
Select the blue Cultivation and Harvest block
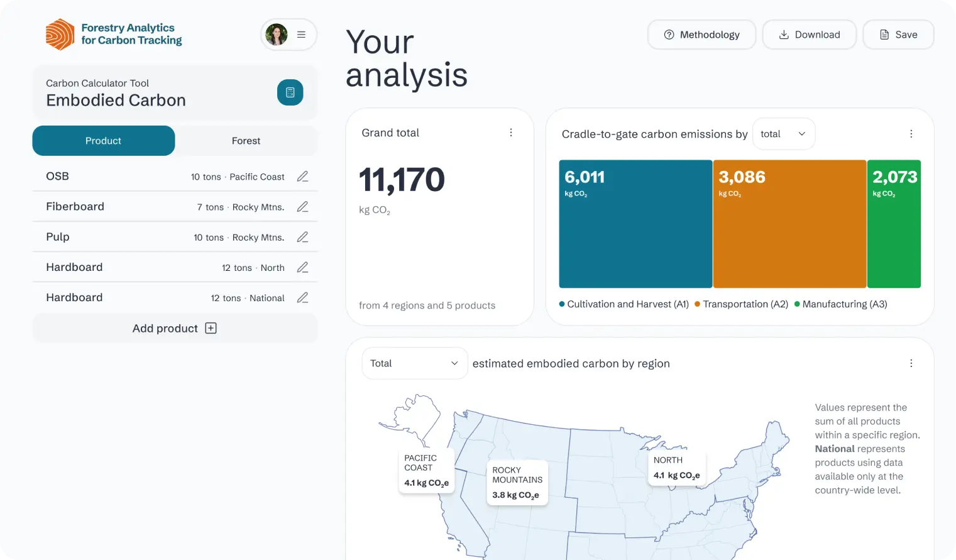[x=635, y=224]
